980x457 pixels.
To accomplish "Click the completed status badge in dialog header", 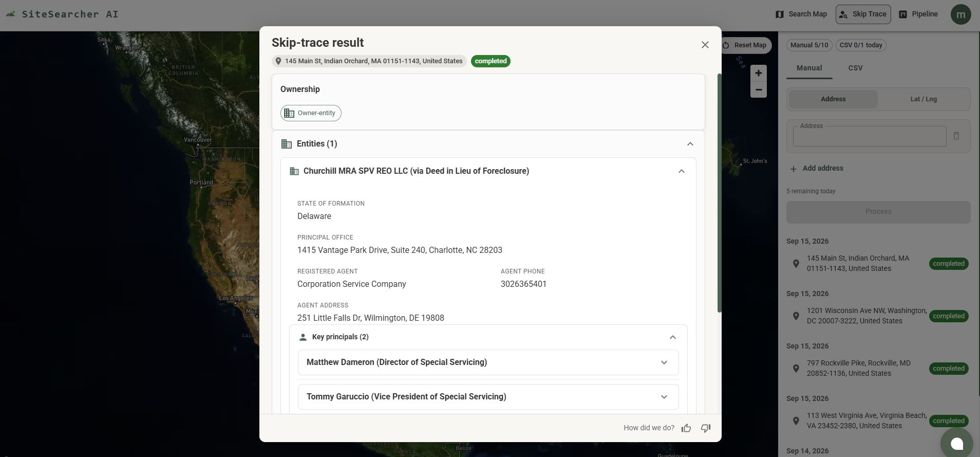I will pos(491,61).
